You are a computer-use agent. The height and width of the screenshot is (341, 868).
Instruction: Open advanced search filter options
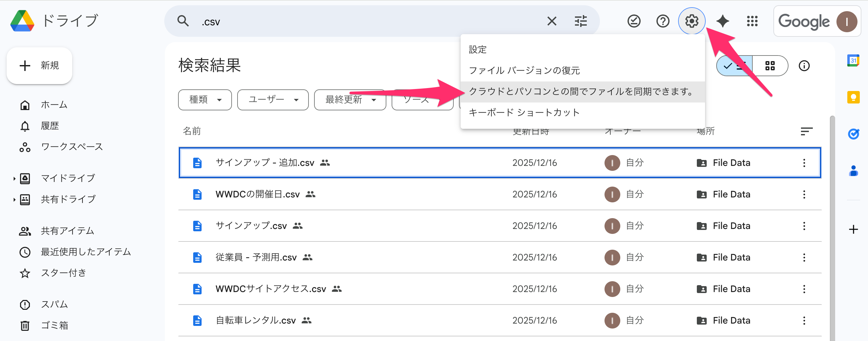[x=580, y=21]
